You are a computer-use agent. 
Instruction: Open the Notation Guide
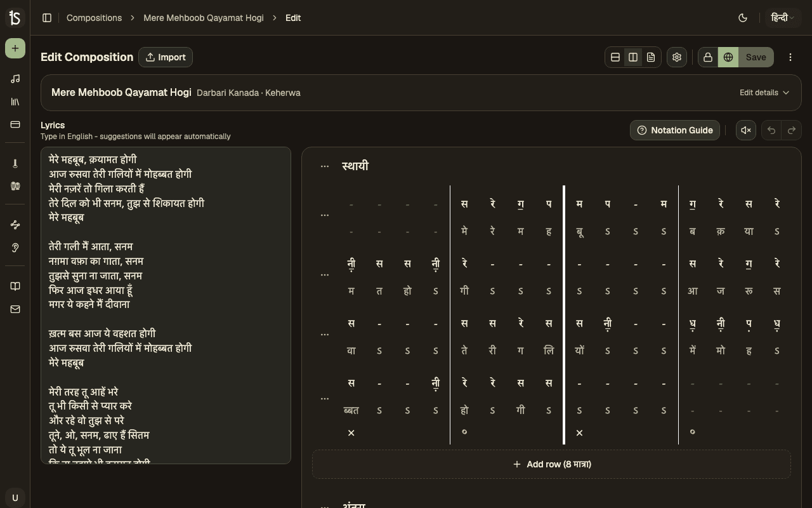(x=675, y=130)
